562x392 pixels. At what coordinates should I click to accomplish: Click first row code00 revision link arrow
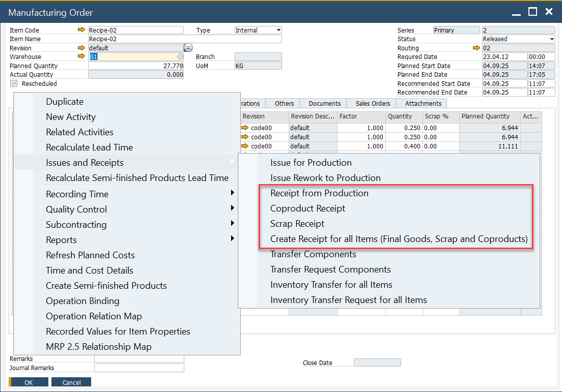(245, 128)
